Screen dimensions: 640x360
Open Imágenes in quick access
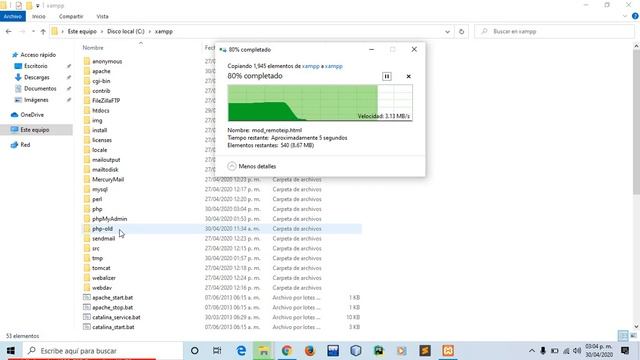tap(36, 100)
